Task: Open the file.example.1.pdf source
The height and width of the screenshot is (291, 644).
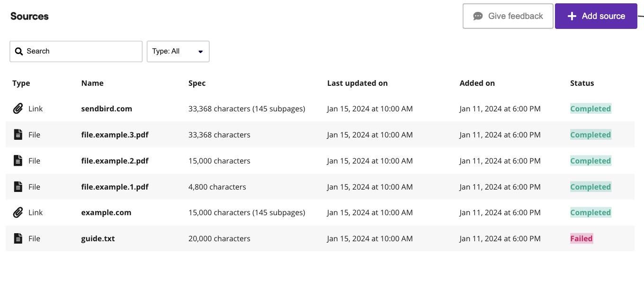Action: click(115, 187)
